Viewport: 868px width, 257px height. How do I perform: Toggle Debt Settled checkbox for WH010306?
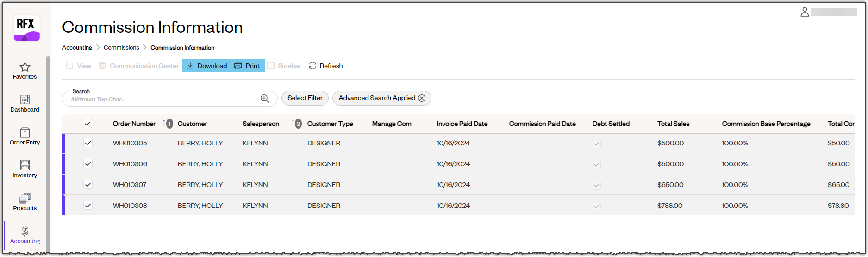click(597, 164)
